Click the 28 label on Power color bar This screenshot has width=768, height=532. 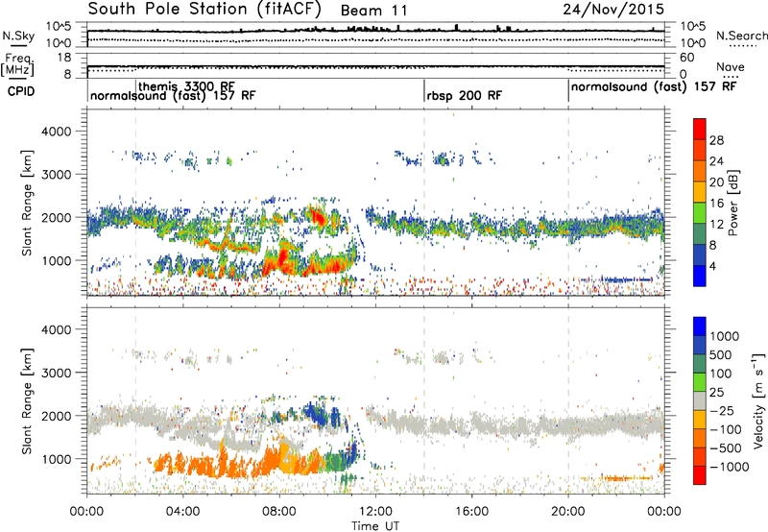click(x=716, y=140)
